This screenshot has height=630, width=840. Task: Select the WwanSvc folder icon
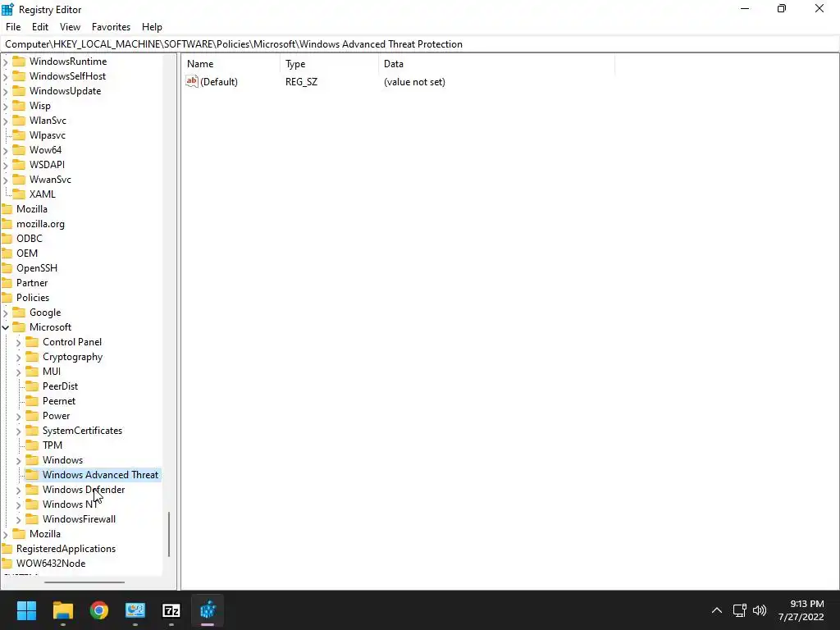point(19,180)
